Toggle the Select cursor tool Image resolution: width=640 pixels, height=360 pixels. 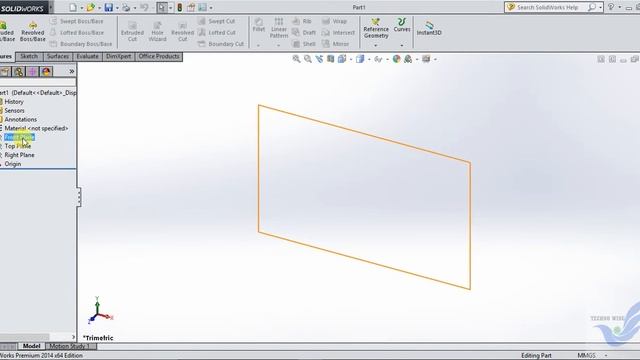tap(162, 7)
